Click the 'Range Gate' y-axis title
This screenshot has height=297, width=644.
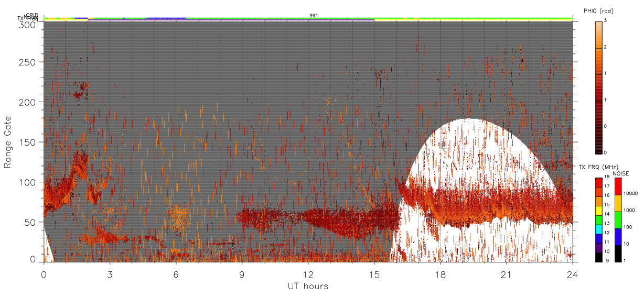tap(8, 142)
